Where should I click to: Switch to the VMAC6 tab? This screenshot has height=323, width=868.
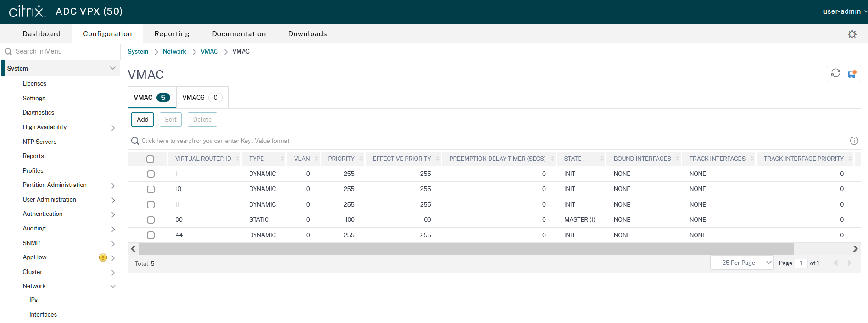pos(202,98)
